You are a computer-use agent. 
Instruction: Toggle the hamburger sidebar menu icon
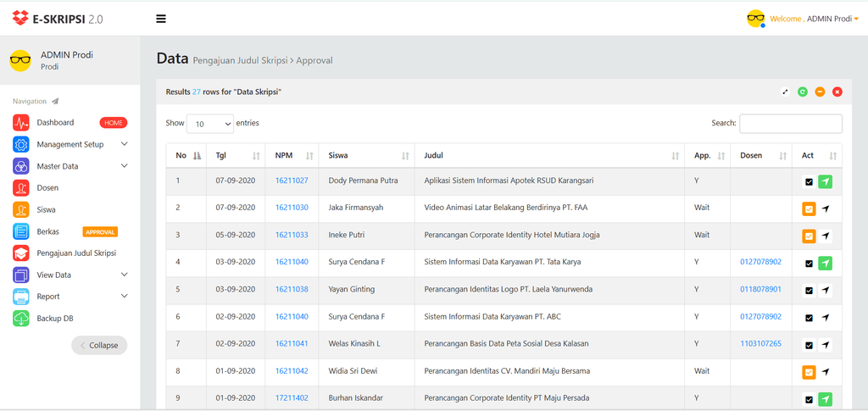tap(161, 19)
